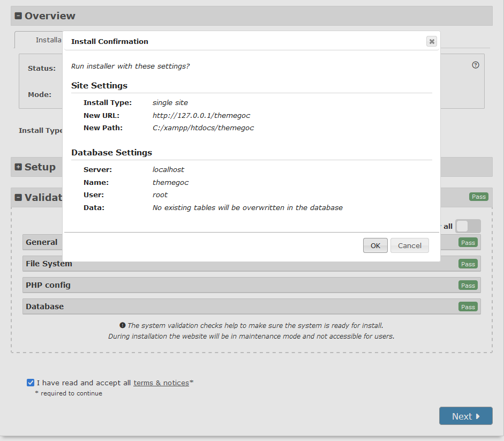Viewport: 504px width, 441px height.
Task: Expand the PHP config validation row
Action: click(252, 285)
